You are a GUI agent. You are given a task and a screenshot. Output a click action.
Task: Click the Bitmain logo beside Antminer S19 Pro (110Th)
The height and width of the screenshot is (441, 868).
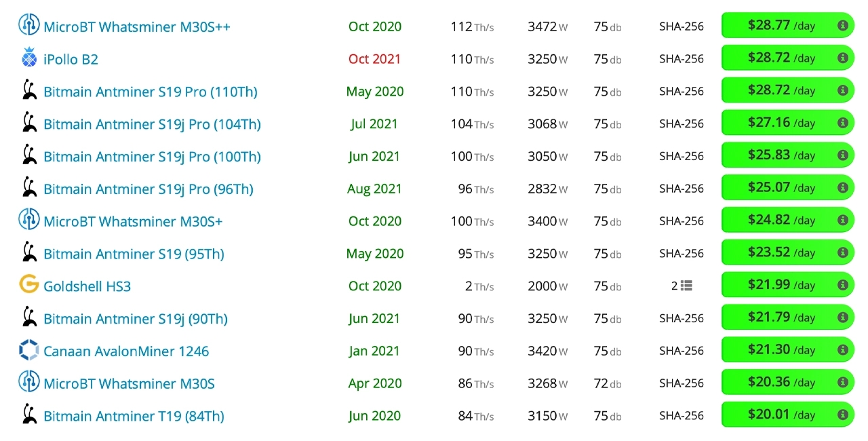point(29,90)
